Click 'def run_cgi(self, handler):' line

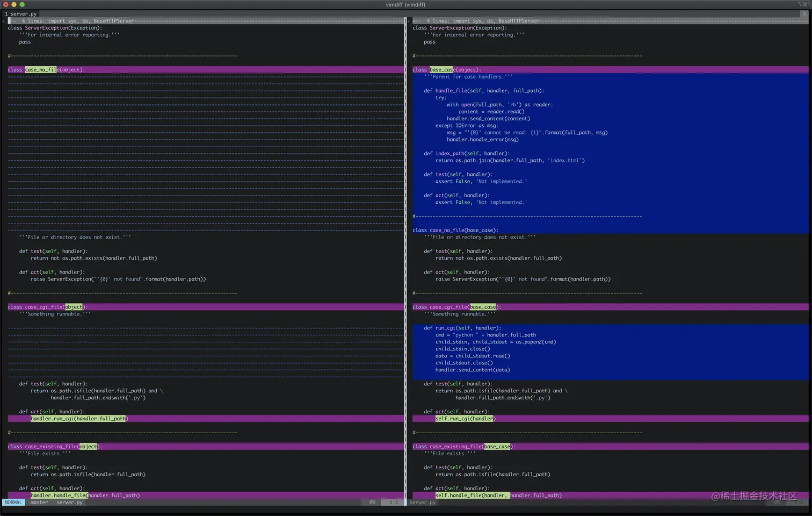click(x=462, y=328)
